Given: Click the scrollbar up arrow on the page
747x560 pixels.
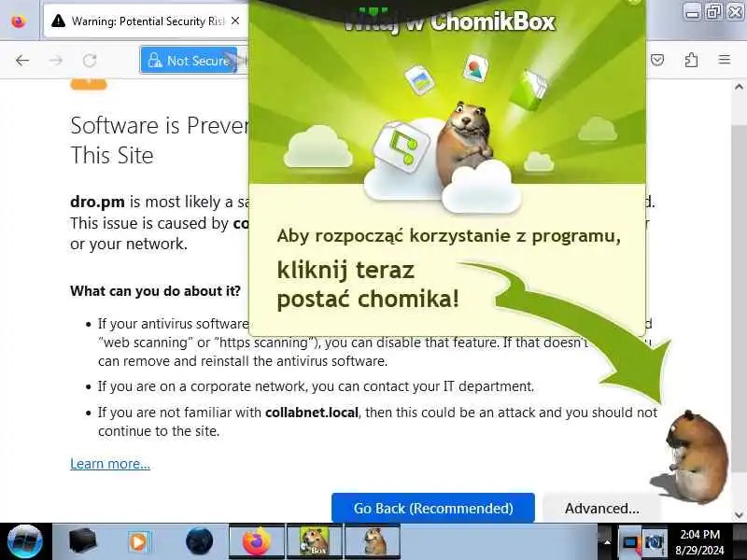Looking at the screenshot, I should pos(739,87).
